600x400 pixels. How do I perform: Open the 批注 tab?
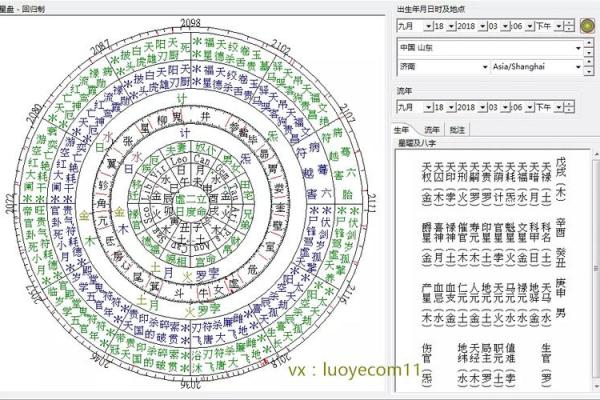tap(458, 130)
